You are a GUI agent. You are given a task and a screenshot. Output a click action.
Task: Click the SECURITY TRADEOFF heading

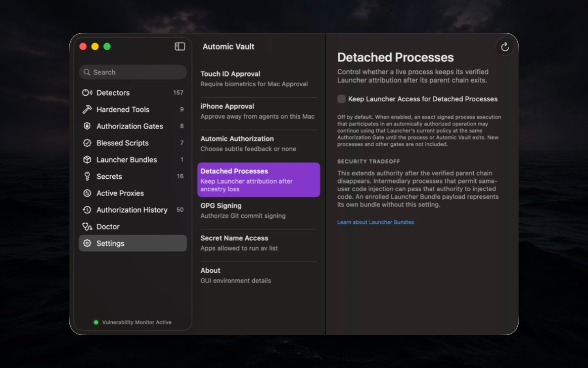(x=369, y=162)
